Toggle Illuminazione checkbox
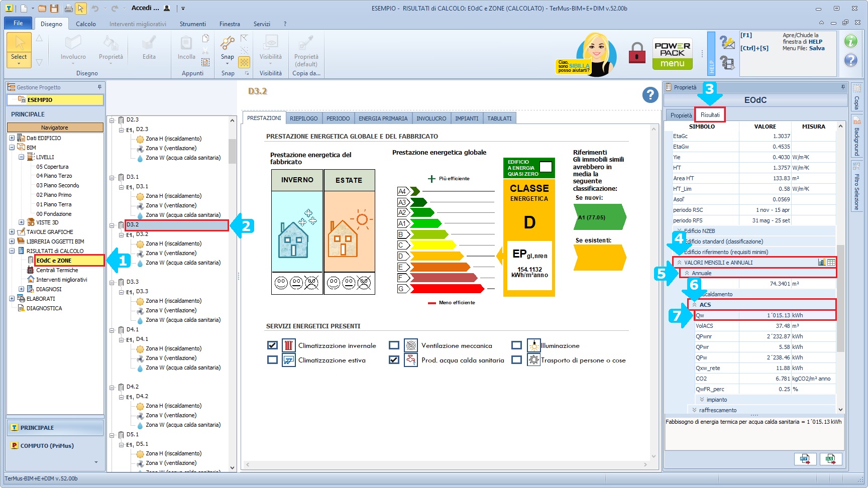 click(x=516, y=345)
